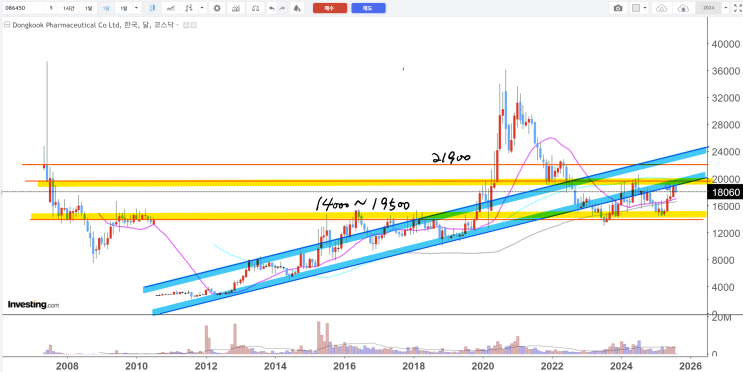743x372 pixels.
Task: Switch to the 1시간 interval
Action: (69, 8)
